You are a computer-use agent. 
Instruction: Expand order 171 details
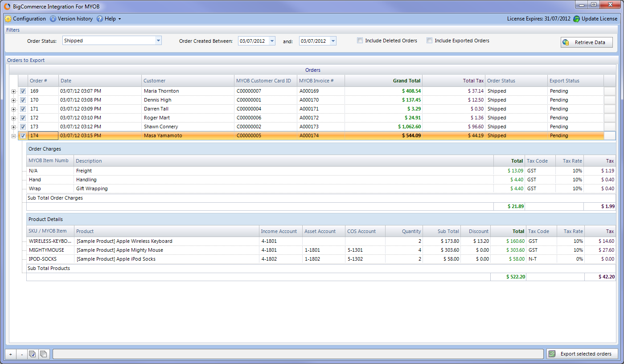pos(13,109)
